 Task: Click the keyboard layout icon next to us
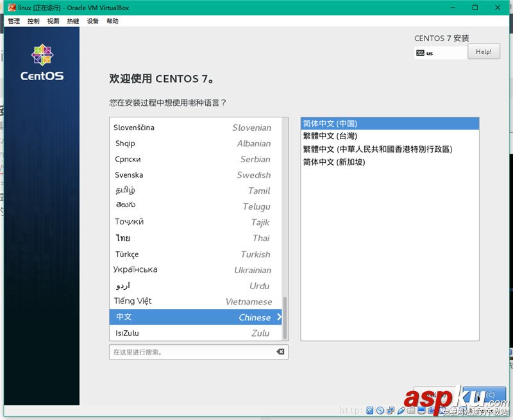tap(420, 53)
